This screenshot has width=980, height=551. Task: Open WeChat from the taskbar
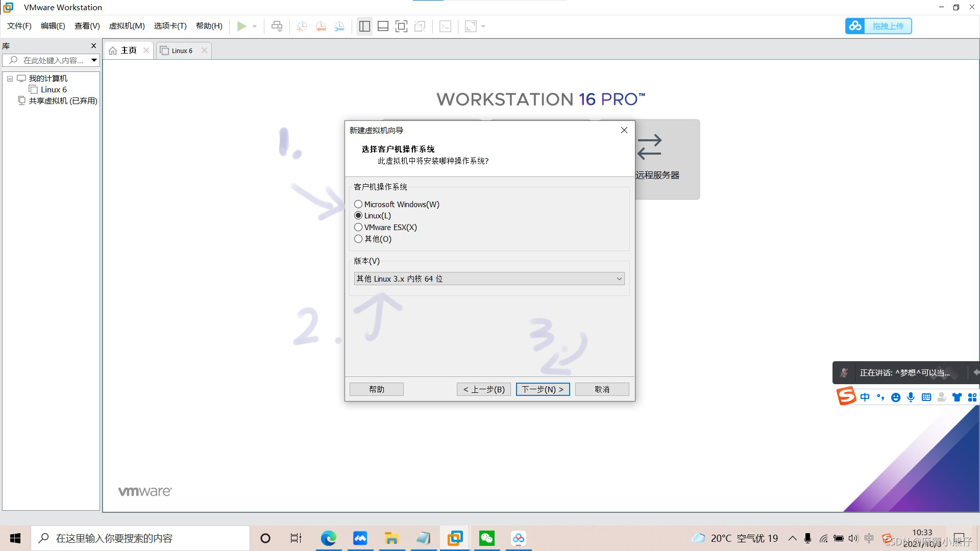[x=486, y=538]
